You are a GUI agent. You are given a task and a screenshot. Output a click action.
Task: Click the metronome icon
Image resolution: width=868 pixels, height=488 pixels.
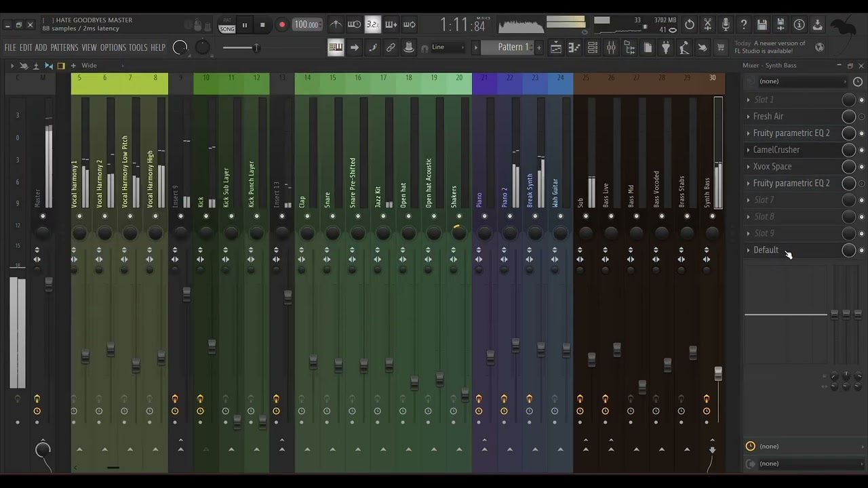click(336, 25)
